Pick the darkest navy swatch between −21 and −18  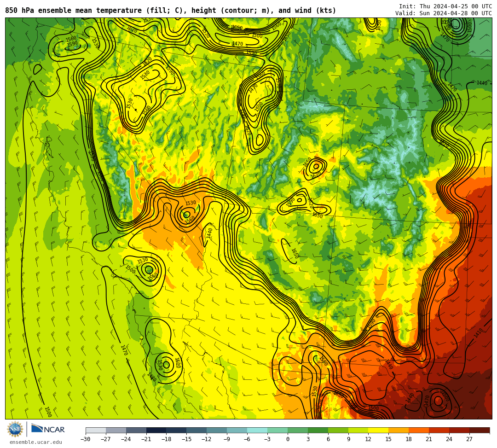coord(156,430)
